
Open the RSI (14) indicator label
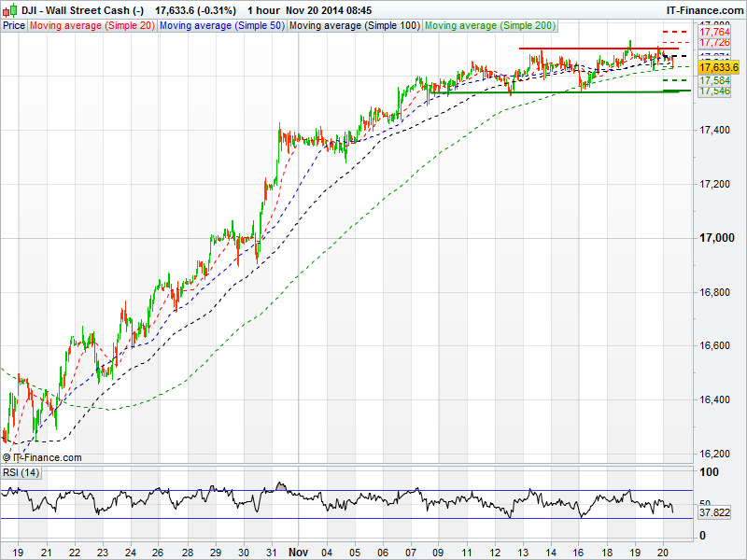coord(21,472)
